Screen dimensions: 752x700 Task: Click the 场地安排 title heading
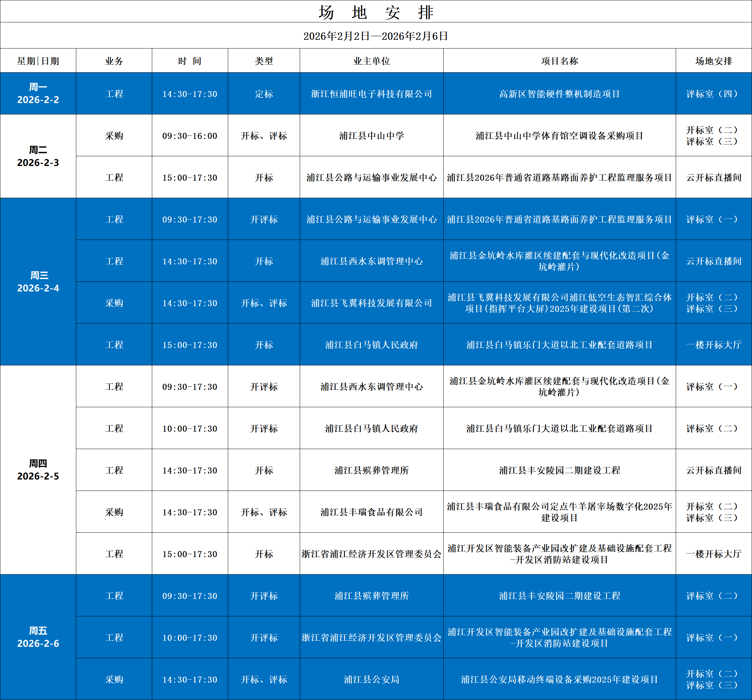[376, 12]
